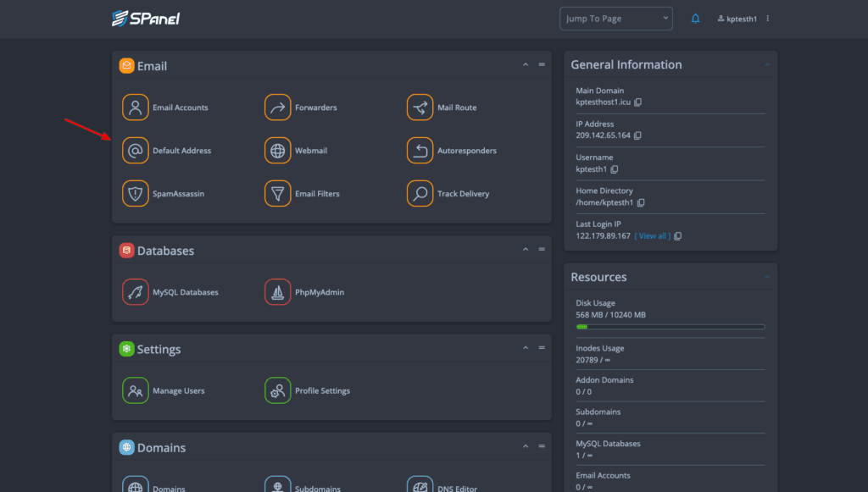Copy the home directory path
Image resolution: width=868 pixels, height=492 pixels.
click(x=641, y=202)
